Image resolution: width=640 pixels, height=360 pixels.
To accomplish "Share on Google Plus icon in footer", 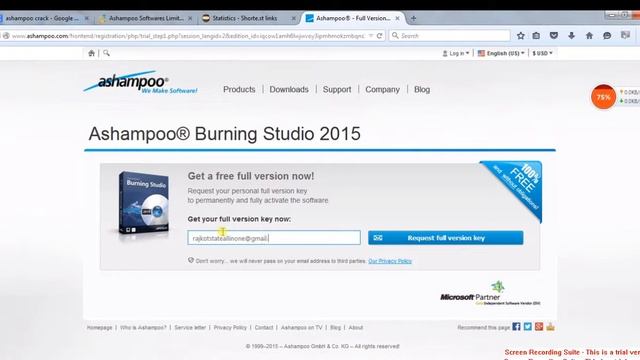I will click(x=539, y=327).
